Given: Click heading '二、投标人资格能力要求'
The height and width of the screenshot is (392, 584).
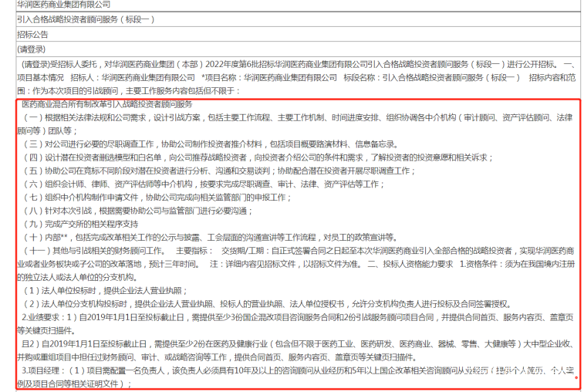Looking at the screenshot, I should [410, 264].
